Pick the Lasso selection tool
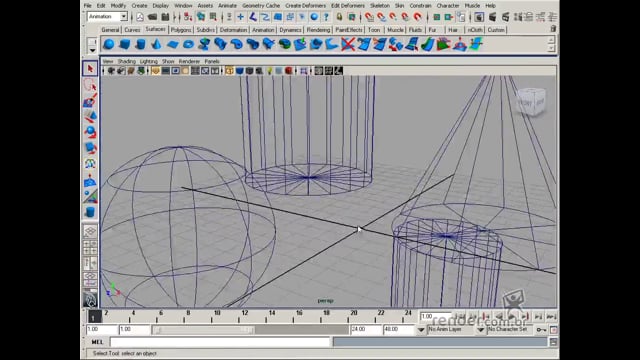 coord(90,85)
